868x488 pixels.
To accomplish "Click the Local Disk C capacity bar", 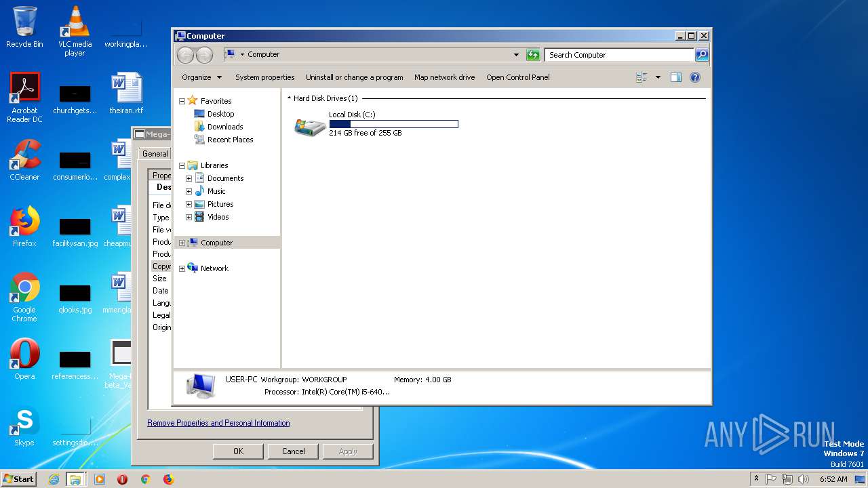I will coord(393,124).
